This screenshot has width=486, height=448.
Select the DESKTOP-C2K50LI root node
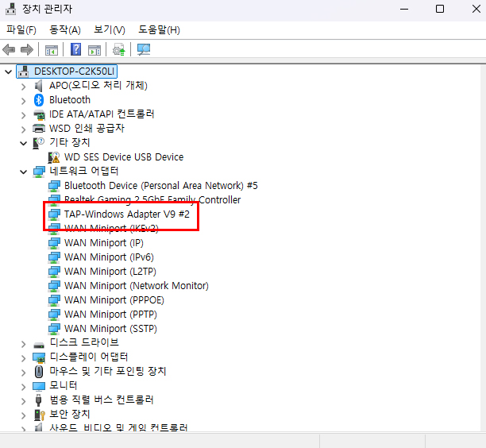point(75,71)
